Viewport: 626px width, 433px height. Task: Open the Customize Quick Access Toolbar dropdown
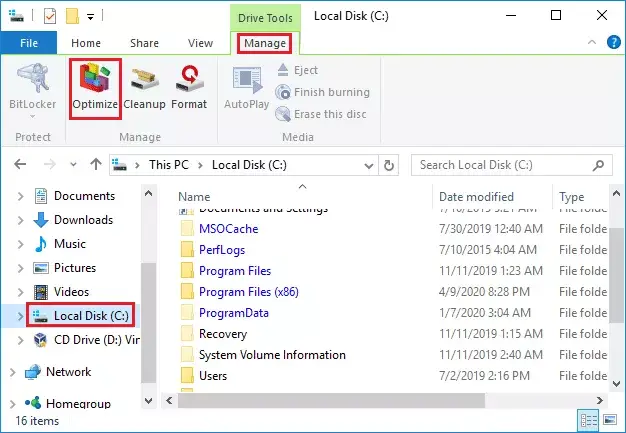click(x=91, y=17)
